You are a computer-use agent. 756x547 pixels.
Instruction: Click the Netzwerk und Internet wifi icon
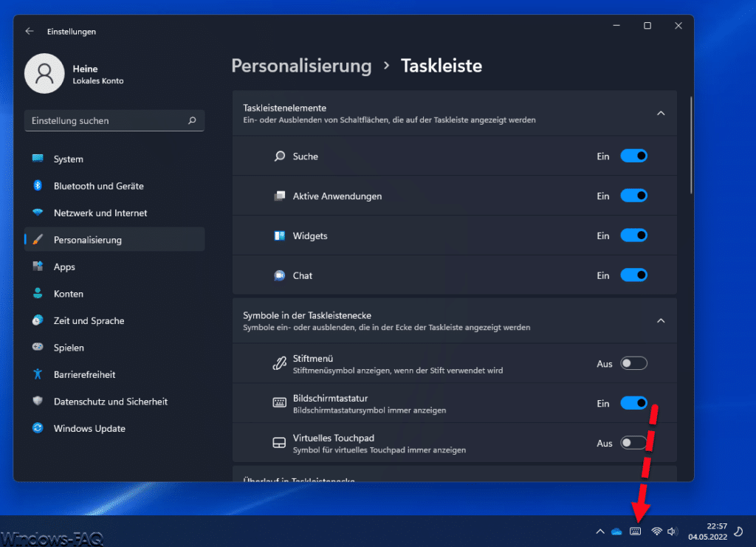[38, 213]
